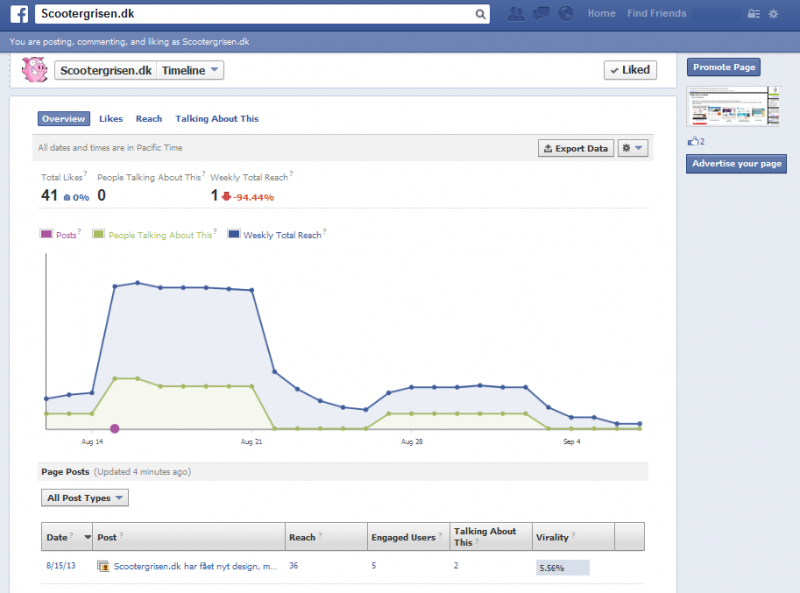Open the gear dropdown next to Export Data
The image size is (800, 593).
pyautogui.click(x=633, y=148)
